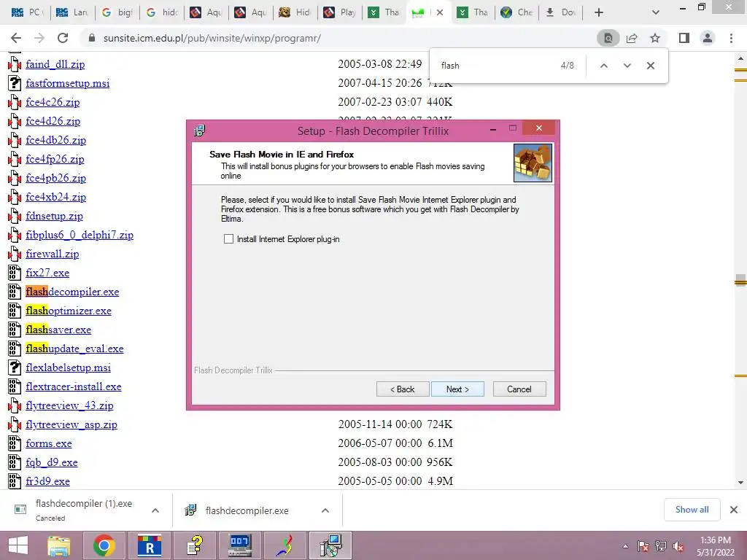
Task: Toggle the Chrome side panel
Action: [x=684, y=38]
